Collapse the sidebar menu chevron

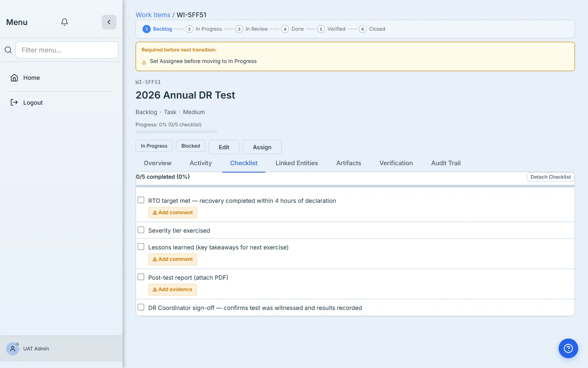coord(109,22)
